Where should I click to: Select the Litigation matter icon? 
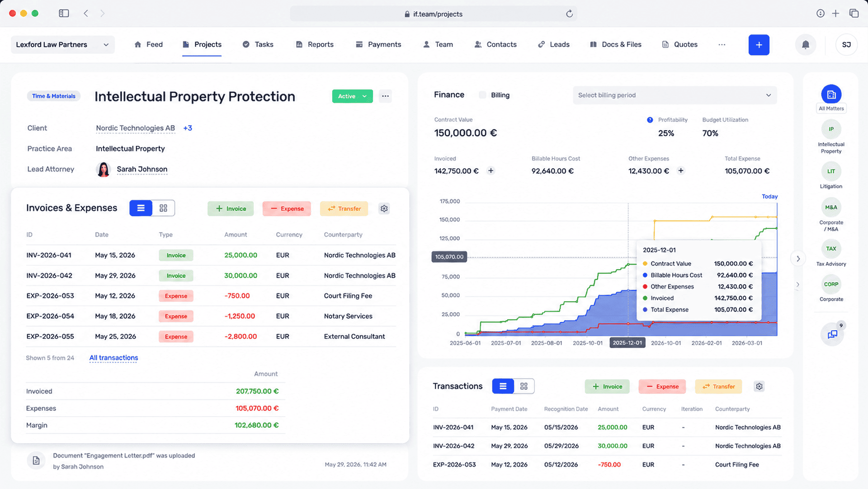click(831, 171)
